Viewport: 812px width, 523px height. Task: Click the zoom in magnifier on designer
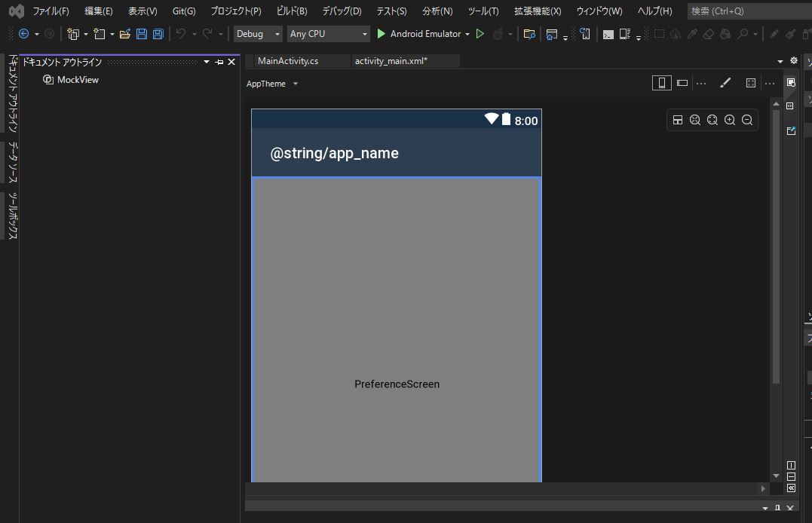pos(730,120)
